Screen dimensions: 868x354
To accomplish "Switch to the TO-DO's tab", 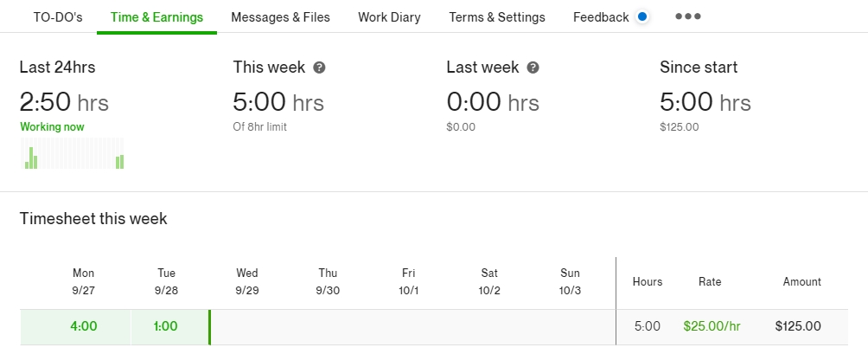I will [x=58, y=17].
